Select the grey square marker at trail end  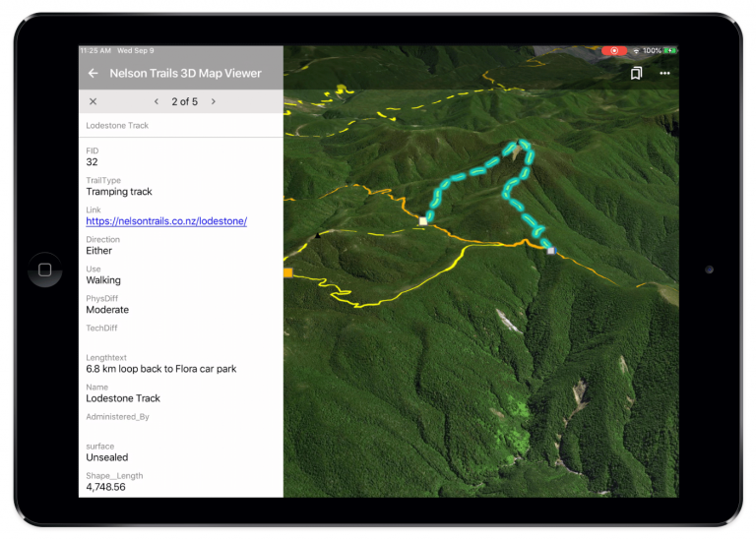551,251
